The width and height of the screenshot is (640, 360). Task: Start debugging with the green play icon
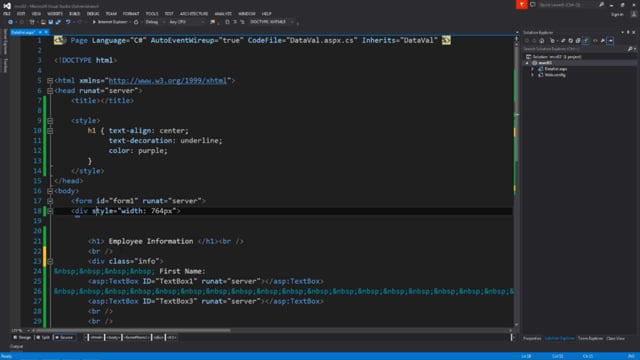point(94,22)
